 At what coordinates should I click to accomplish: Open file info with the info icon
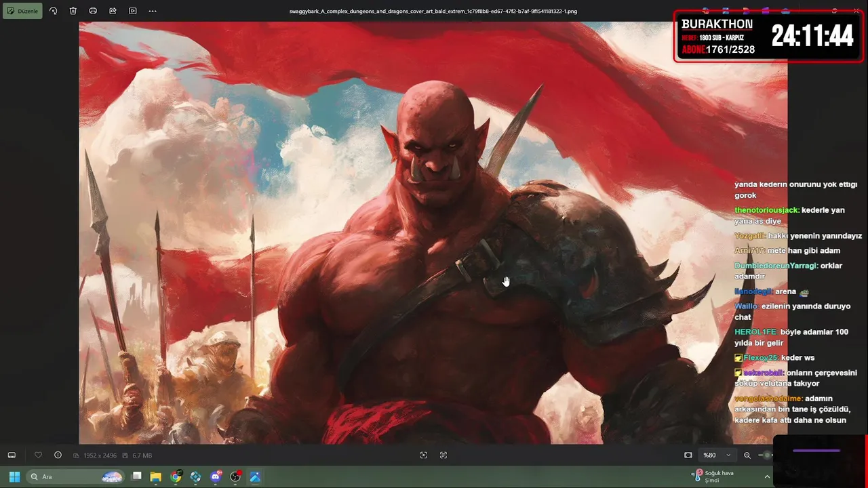click(58, 455)
